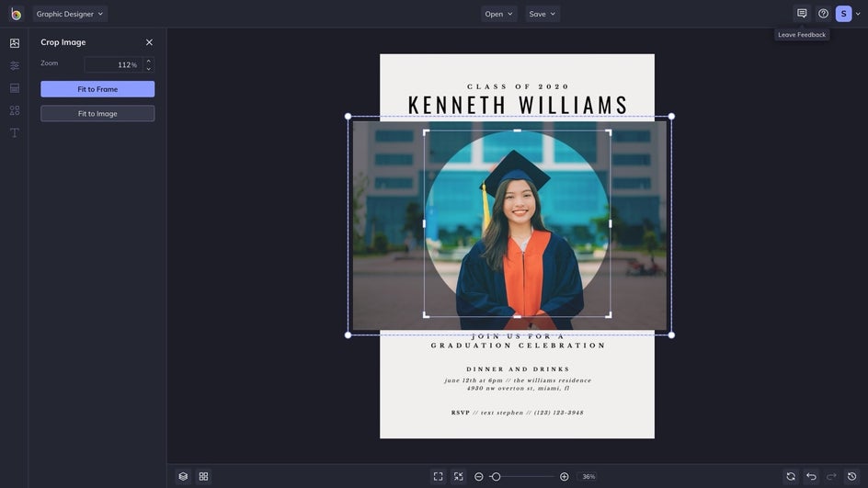Image resolution: width=868 pixels, height=488 pixels.
Task: Click the bottom-right image bounding handle
Action: click(671, 335)
